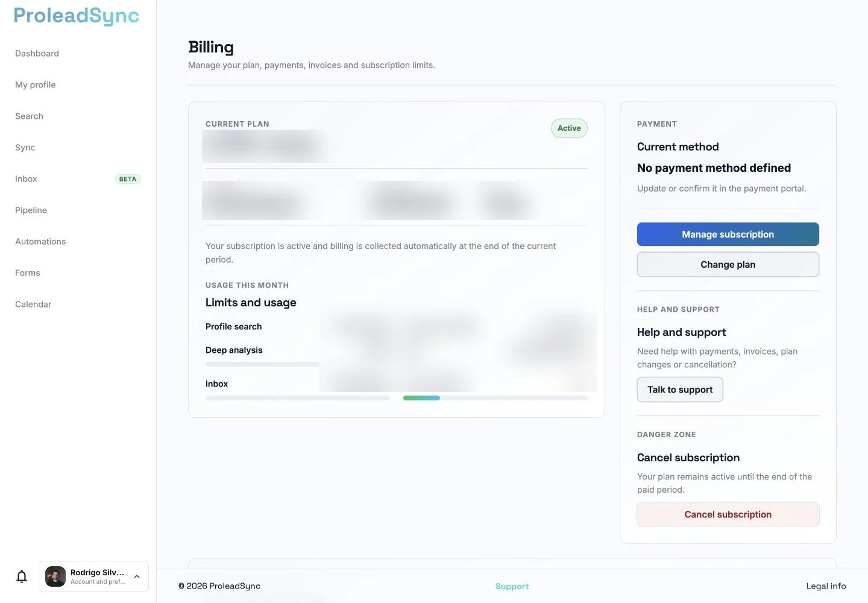Click the 'Account and pref...' subtitle
The height and width of the screenshot is (603, 868).
[x=98, y=582]
